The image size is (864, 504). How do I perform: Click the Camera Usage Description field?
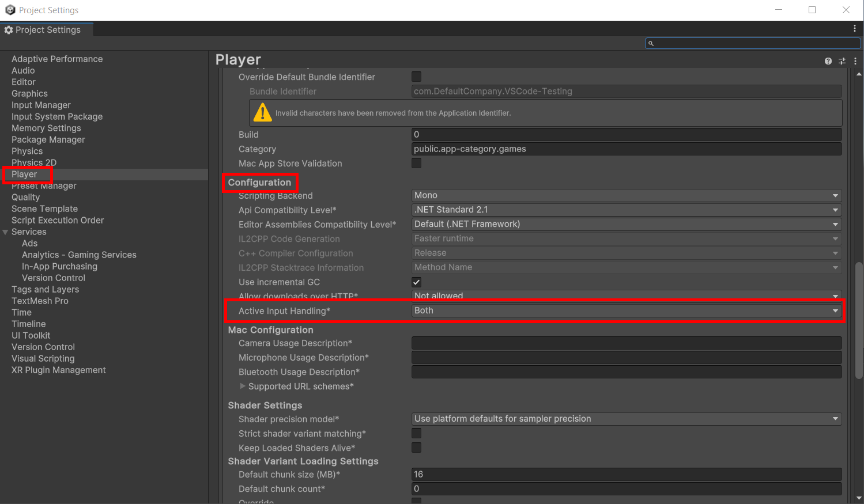point(627,343)
